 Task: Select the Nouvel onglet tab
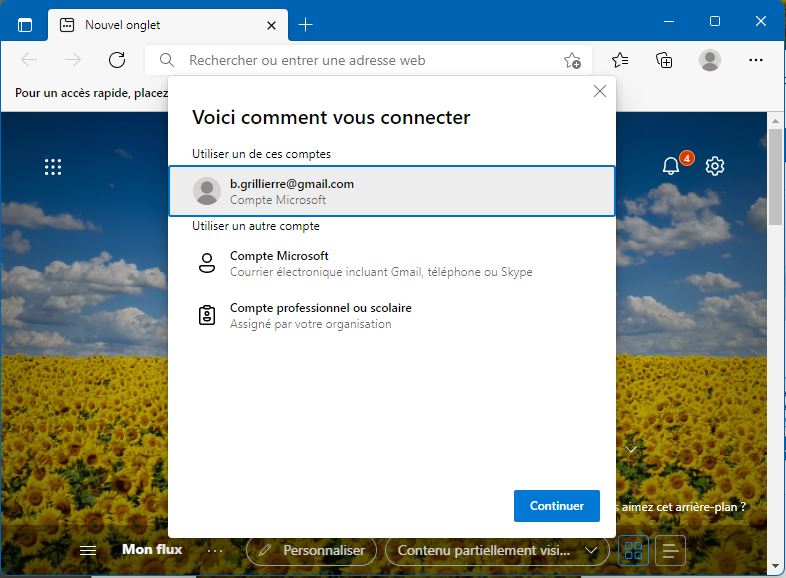(168, 25)
